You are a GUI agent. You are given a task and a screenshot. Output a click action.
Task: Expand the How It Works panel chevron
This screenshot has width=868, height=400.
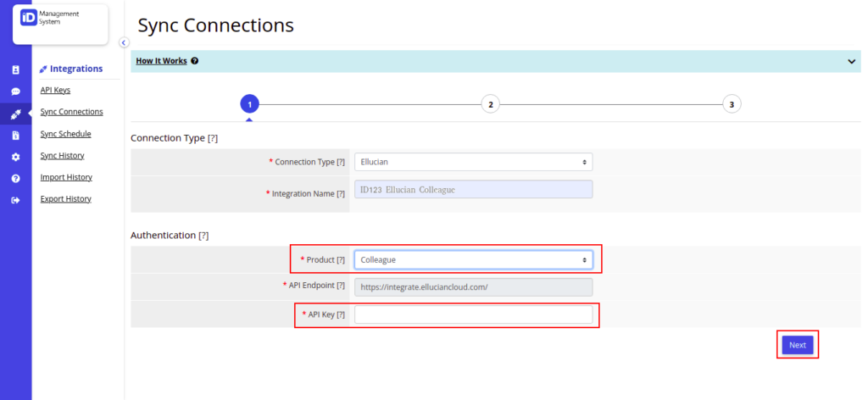tap(851, 61)
